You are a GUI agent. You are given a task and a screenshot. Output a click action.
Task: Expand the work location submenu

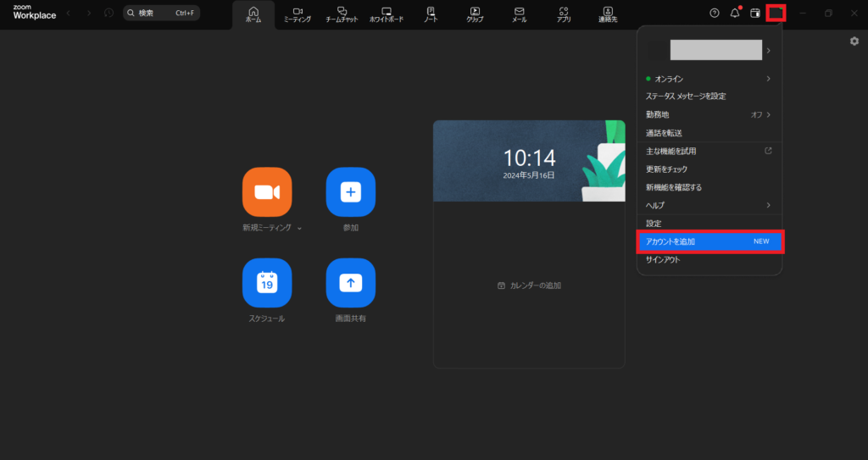(768, 114)
